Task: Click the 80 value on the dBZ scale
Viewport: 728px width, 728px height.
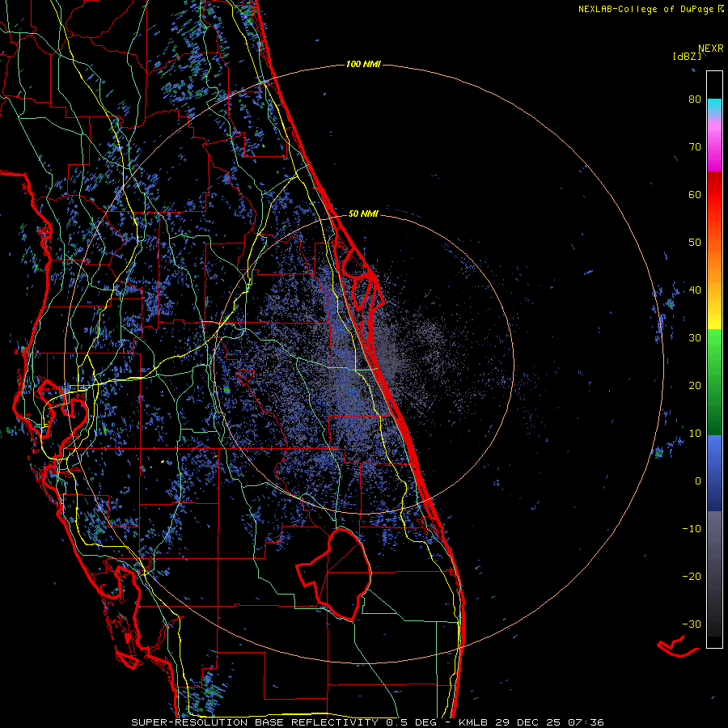Action: [695, 99]
